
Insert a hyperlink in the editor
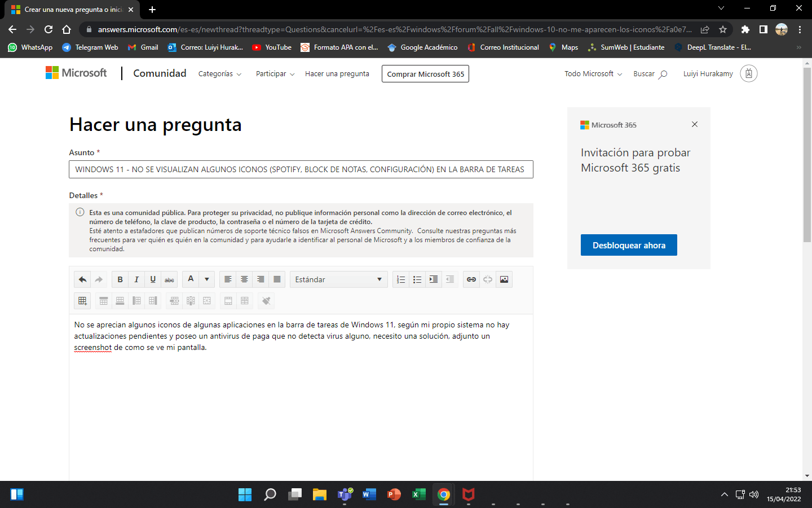click(x=471, y=279)
